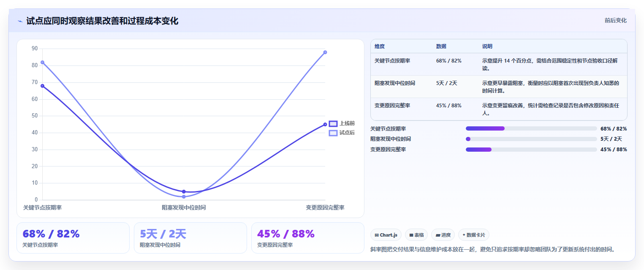Toggle the 试点后 legend entry in the chart
Screen dimensions: 644x270
pyautogui.click(x=342, y=133)
